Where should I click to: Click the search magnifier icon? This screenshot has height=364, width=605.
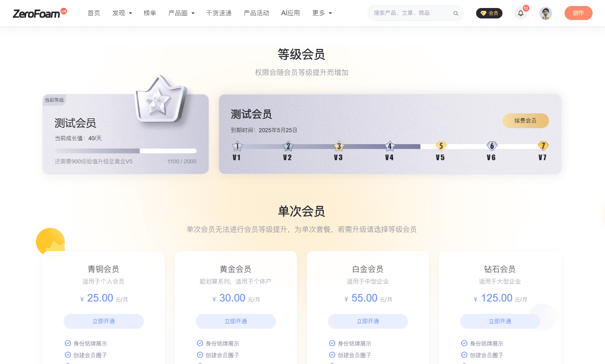(456, 13)
